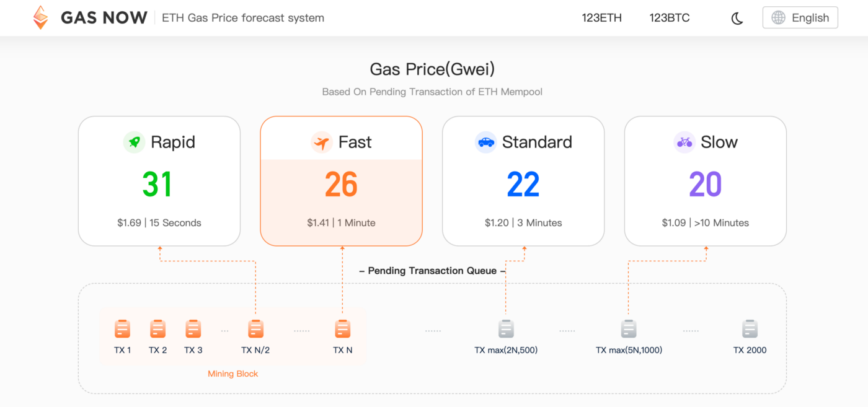Click the globe icon in the language button
Screen dimensions: 868x407
point(778,18)
